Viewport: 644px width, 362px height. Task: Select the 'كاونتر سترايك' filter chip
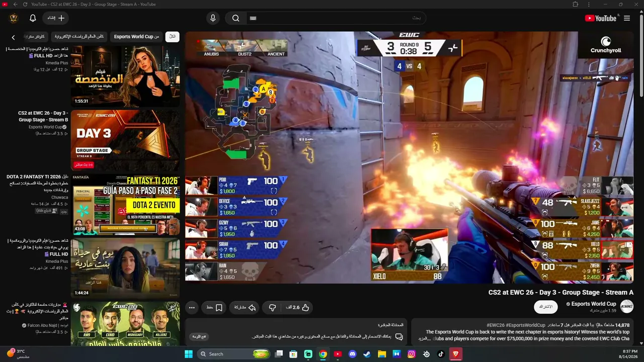(35, 37)
